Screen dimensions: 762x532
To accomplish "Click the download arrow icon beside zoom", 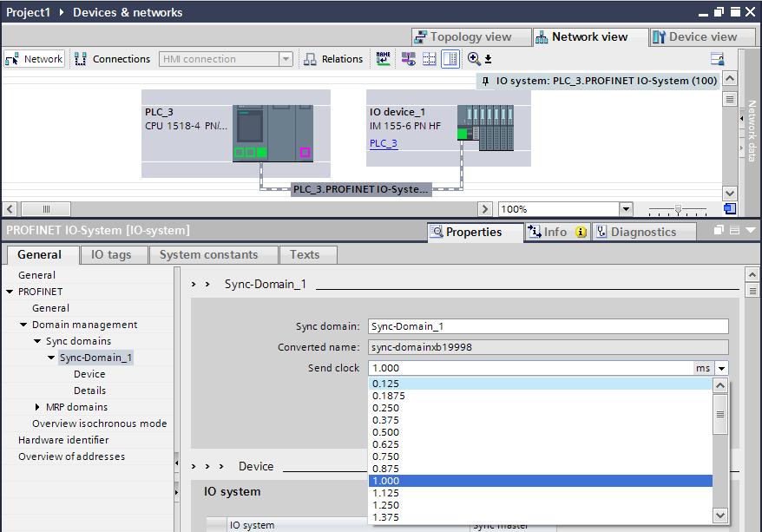I will click(x=489, y=59).
